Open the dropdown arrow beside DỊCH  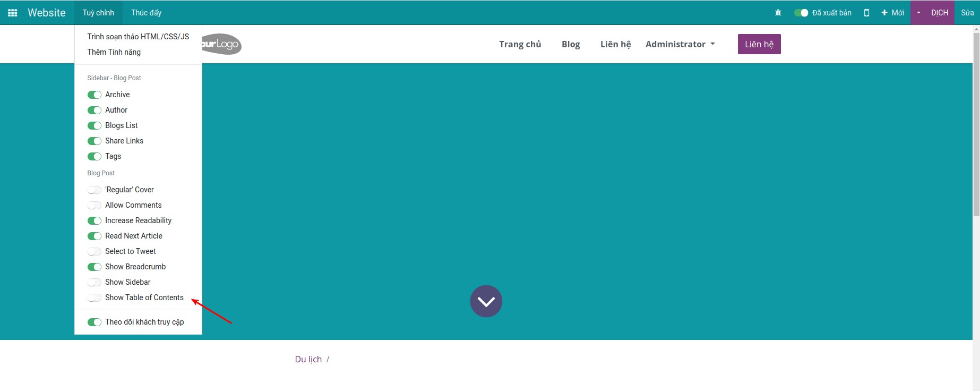tap(918, 13)
